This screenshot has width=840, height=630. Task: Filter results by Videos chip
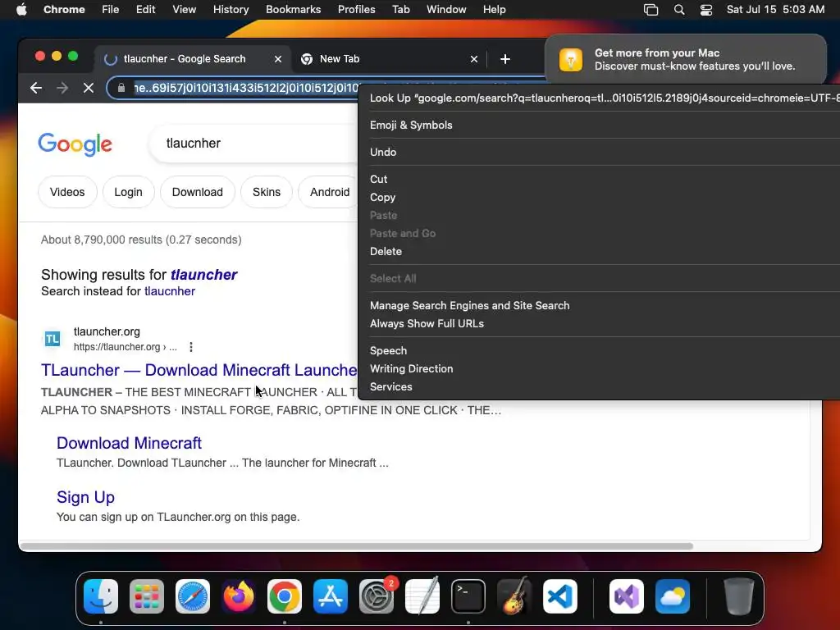(67, 192)
